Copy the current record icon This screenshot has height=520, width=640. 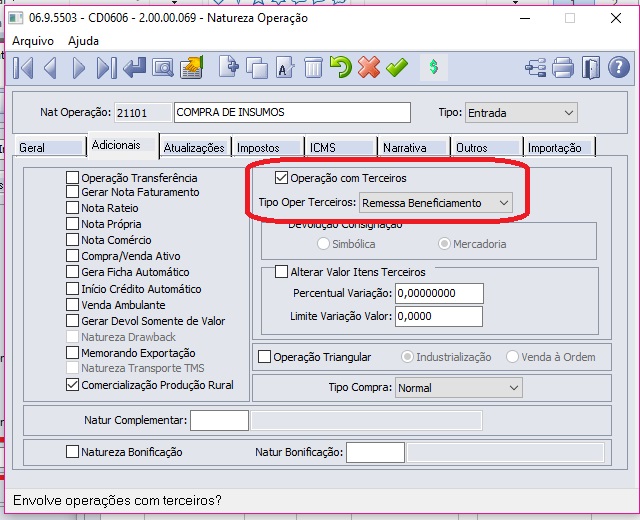257,68
